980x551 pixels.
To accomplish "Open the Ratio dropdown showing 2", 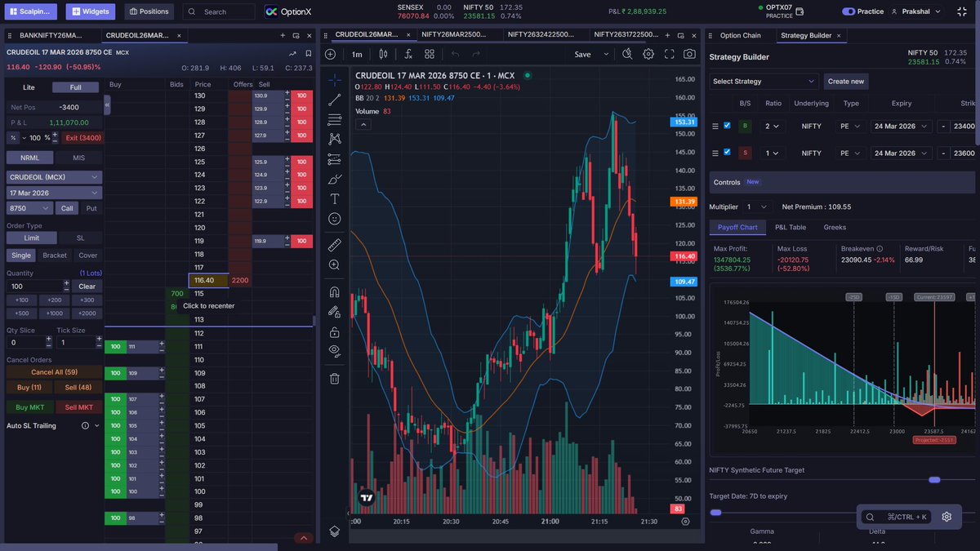I will tap(772, 126).
